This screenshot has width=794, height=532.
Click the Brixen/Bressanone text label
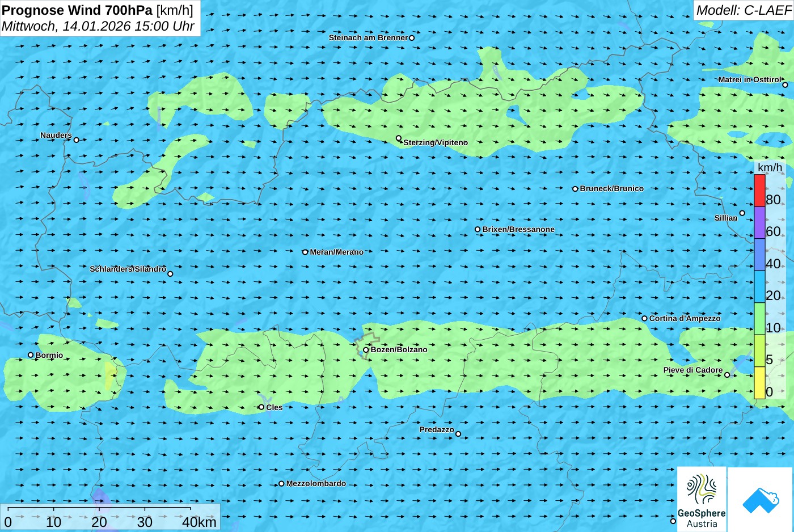pyautogui.click(x=518, y=230)
